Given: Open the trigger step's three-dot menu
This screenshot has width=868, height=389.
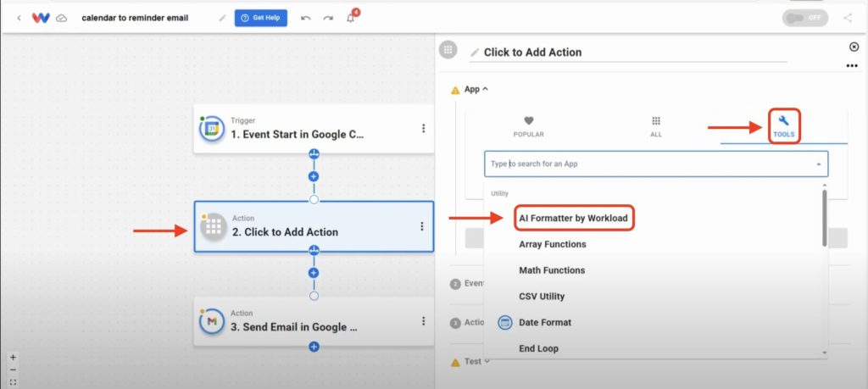Looking at the screenshot, I should (424, 128).
